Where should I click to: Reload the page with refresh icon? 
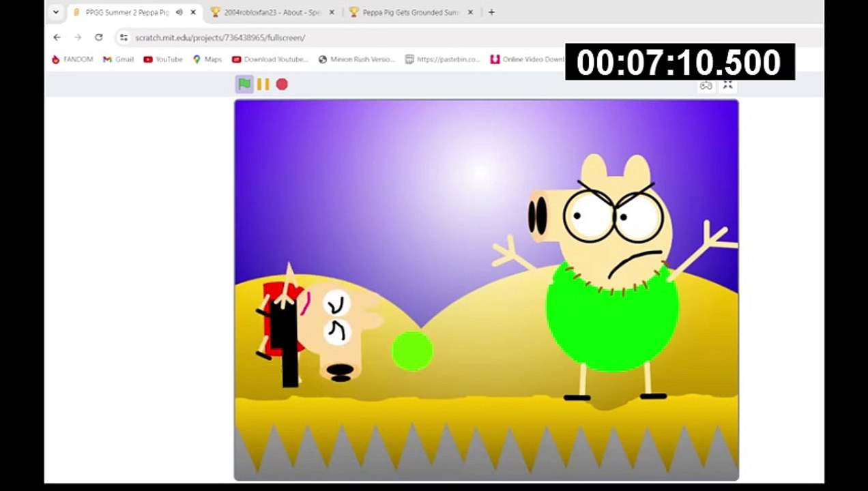99,38
